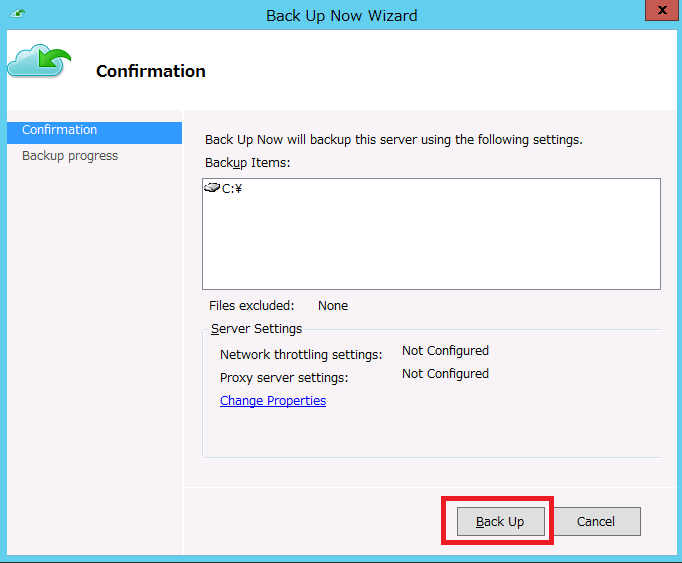682x563 pixels.
Task: Click the None value for excluded files
Action: click(332, 306)
